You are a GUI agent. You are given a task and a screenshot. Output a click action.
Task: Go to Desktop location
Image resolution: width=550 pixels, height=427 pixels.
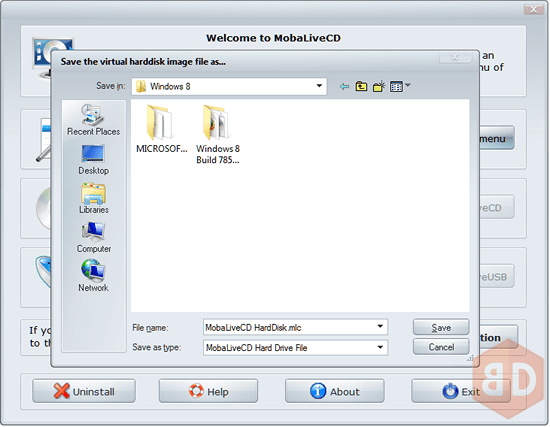coord(93,160)
